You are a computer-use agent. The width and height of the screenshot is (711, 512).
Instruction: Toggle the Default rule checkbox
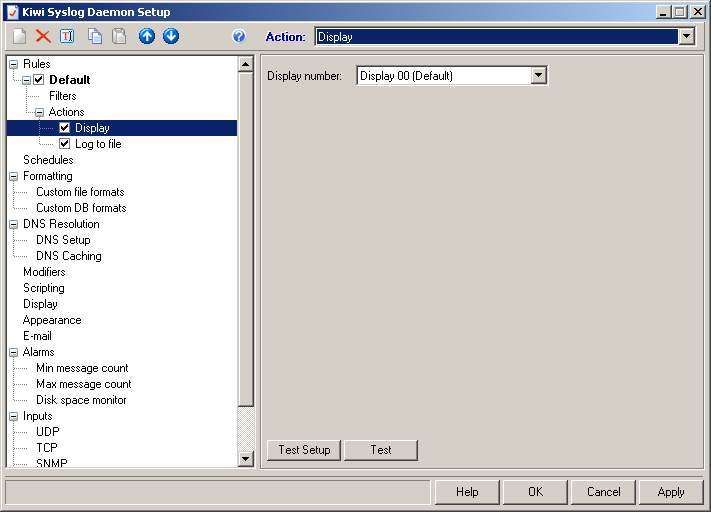tap(39, 80)
